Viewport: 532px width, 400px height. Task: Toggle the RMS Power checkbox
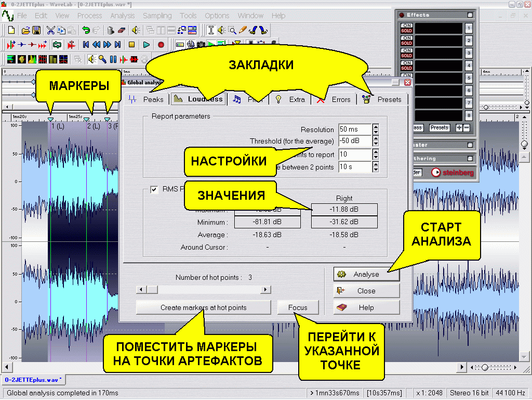tap(154, 189)
